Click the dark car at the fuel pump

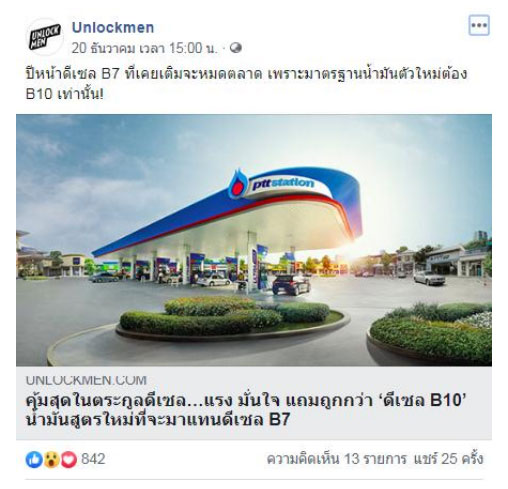click(291, 285)
